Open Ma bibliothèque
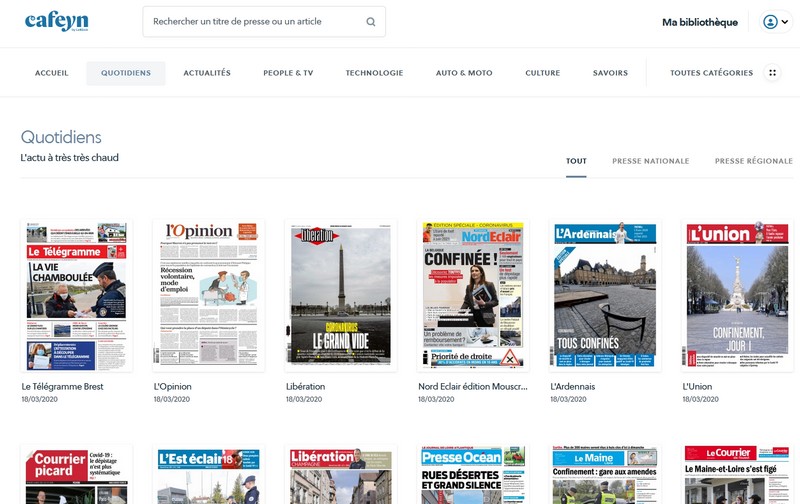Screen dimensions: 800x504 [699, 22]
